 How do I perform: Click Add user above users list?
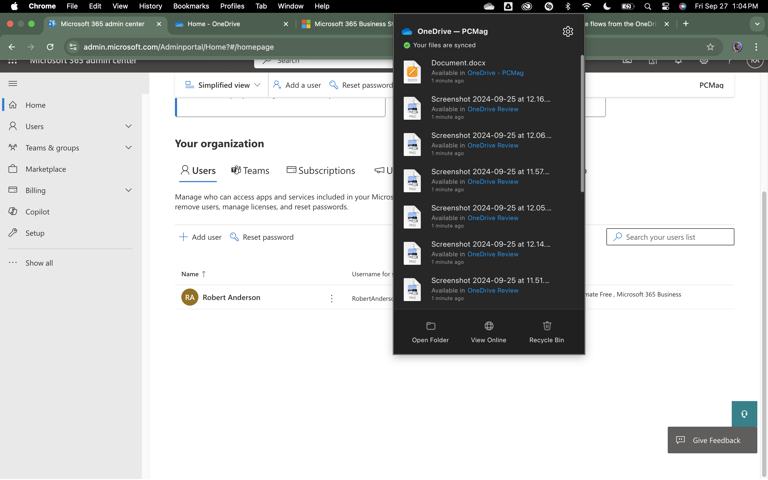[200, 237]
